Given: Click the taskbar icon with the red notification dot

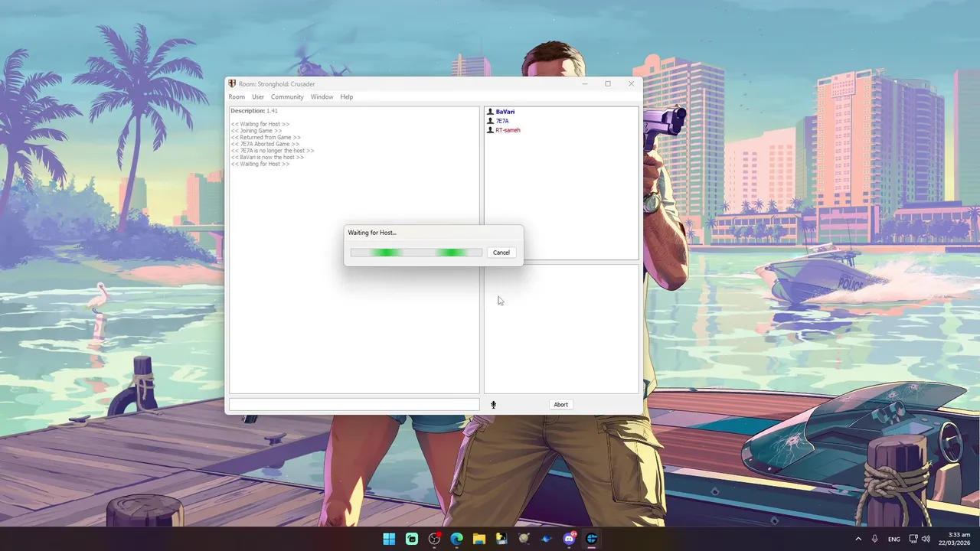Looking at the screenshot, I should [x=434, y=539].
